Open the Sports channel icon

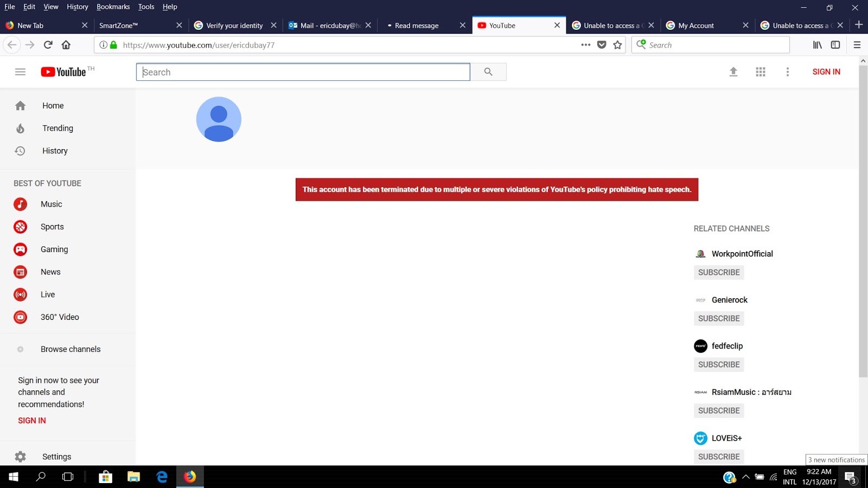(x=20, y=227)
